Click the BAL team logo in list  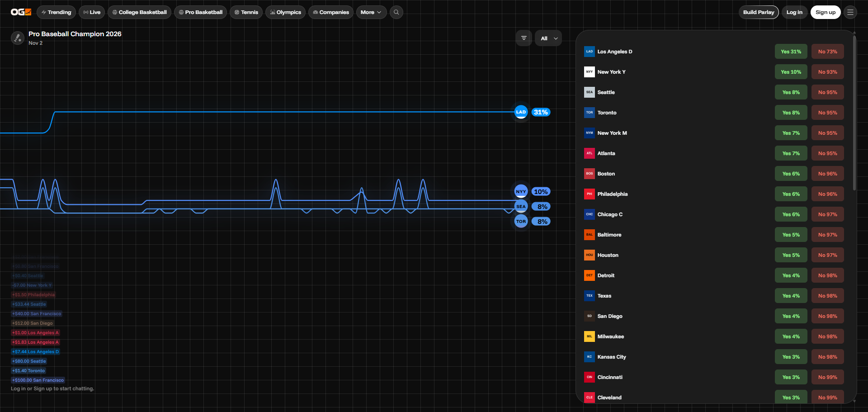[590, 235]
